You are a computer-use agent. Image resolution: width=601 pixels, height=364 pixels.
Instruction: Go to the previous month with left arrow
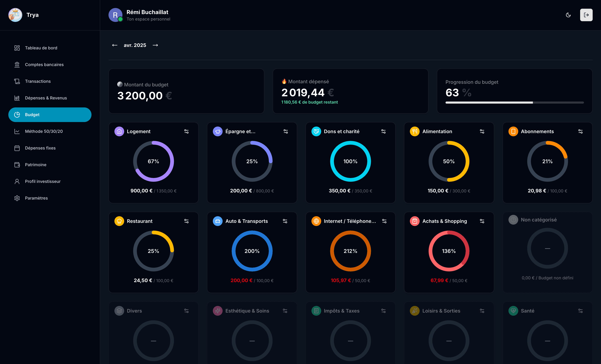(115, 45)
